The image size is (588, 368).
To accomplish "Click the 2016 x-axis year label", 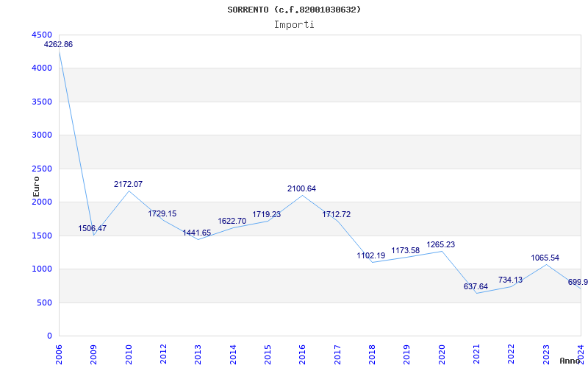I will point(303,354).
